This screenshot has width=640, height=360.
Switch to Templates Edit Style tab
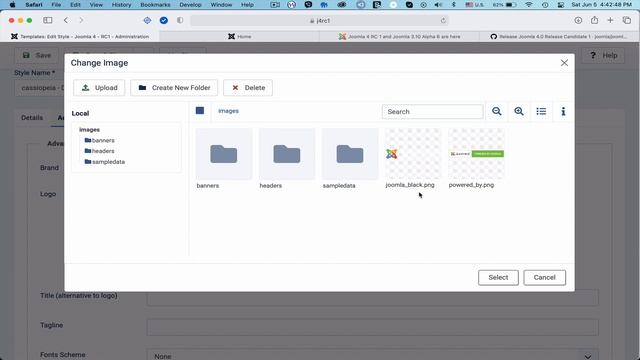click(x=80, y=36)
